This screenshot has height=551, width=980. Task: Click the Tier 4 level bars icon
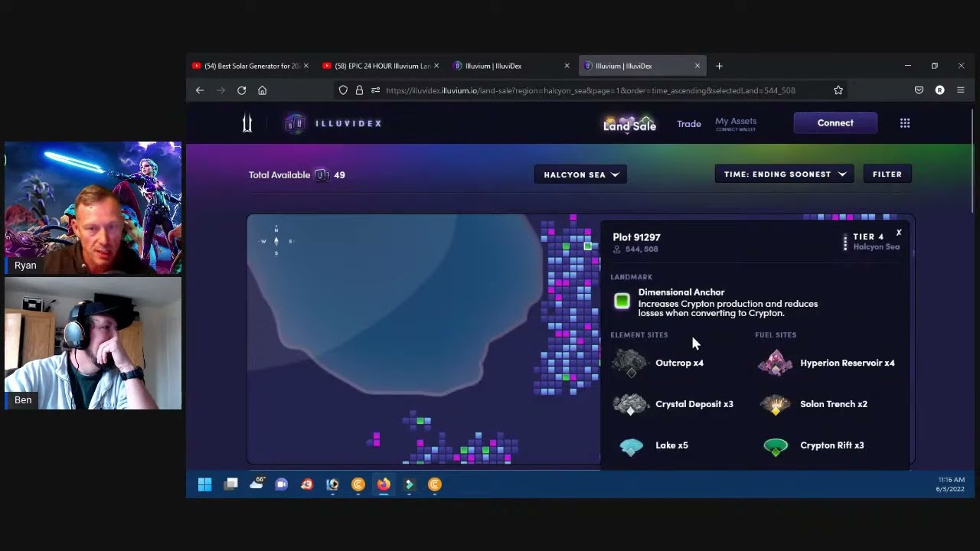pos(845,243)
